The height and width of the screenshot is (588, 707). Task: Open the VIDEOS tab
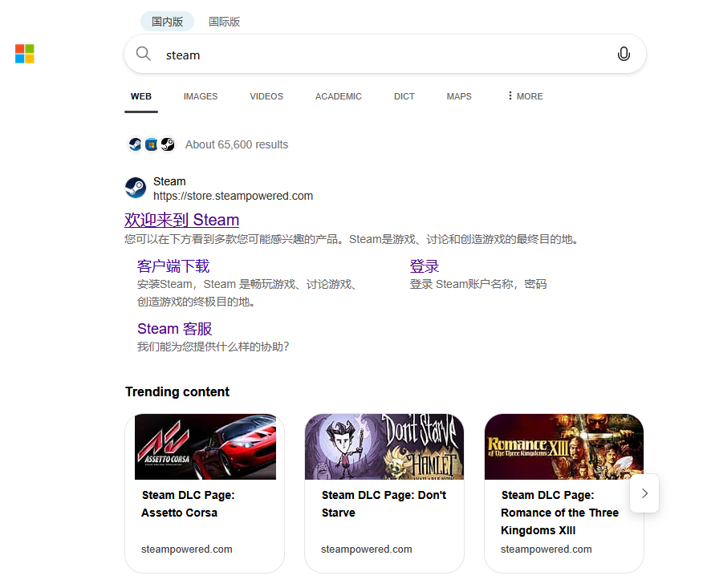[x=266, y=96]
